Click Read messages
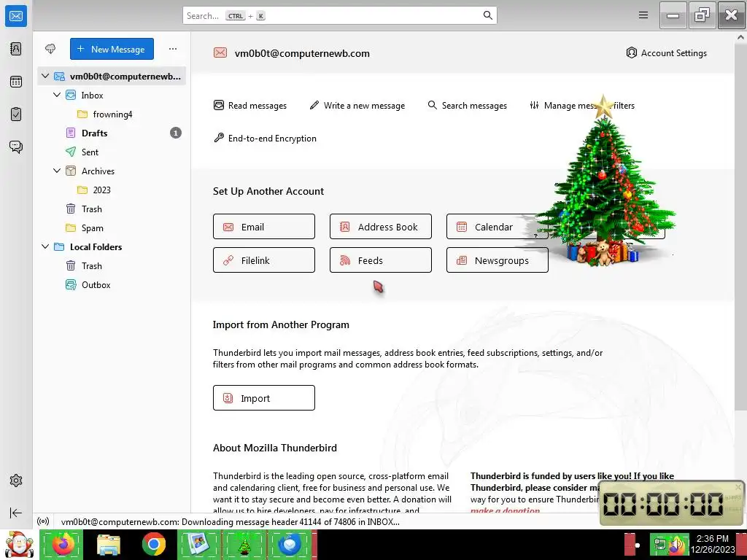747x560 pixels. pos(250,105)
